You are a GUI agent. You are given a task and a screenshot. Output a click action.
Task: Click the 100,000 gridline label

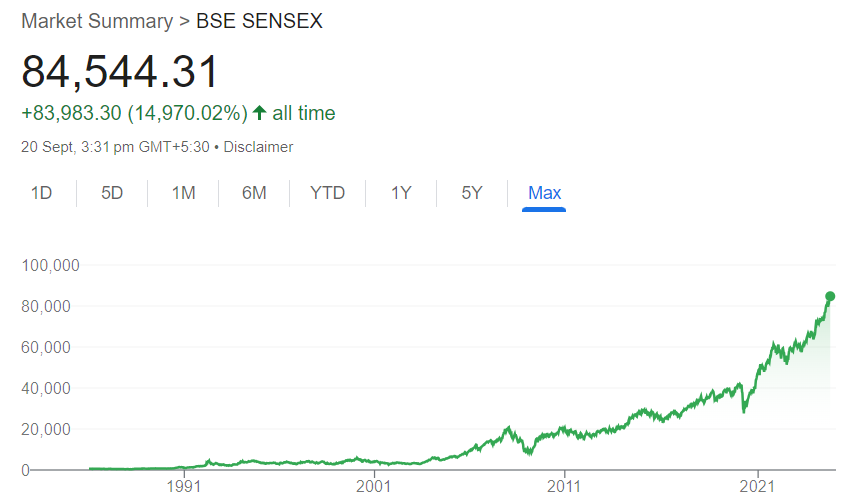[x=51, y=266]
